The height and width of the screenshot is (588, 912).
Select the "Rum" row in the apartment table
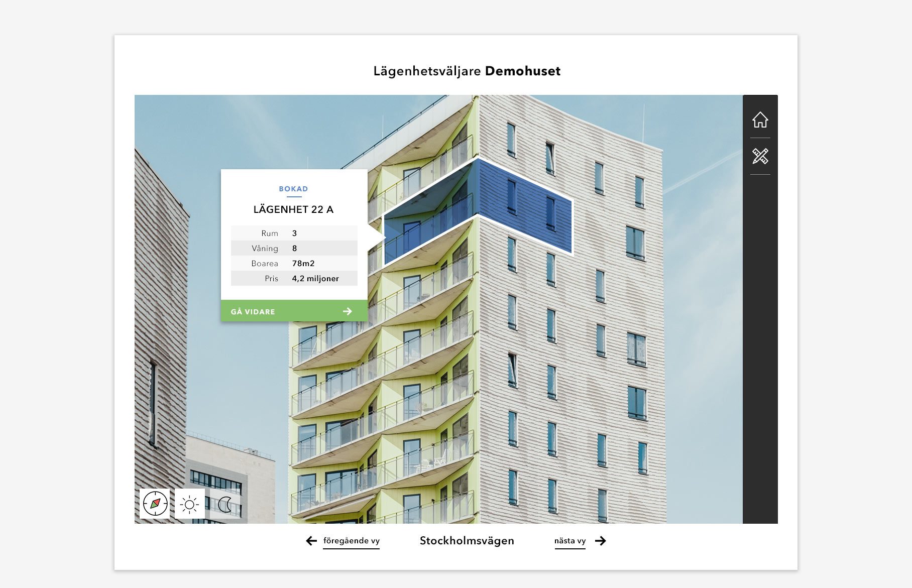tap(294, 233)
